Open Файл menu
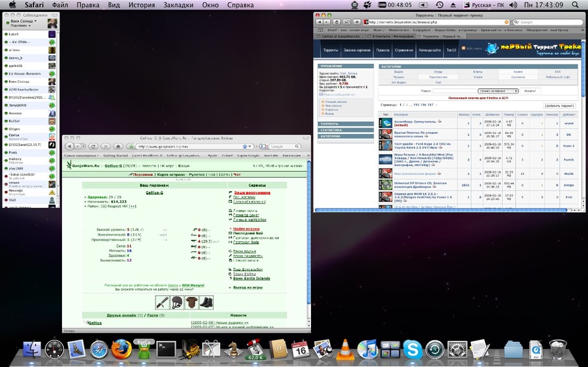The width and height of the screenshot is (588, 367). [x=60, y=5]
